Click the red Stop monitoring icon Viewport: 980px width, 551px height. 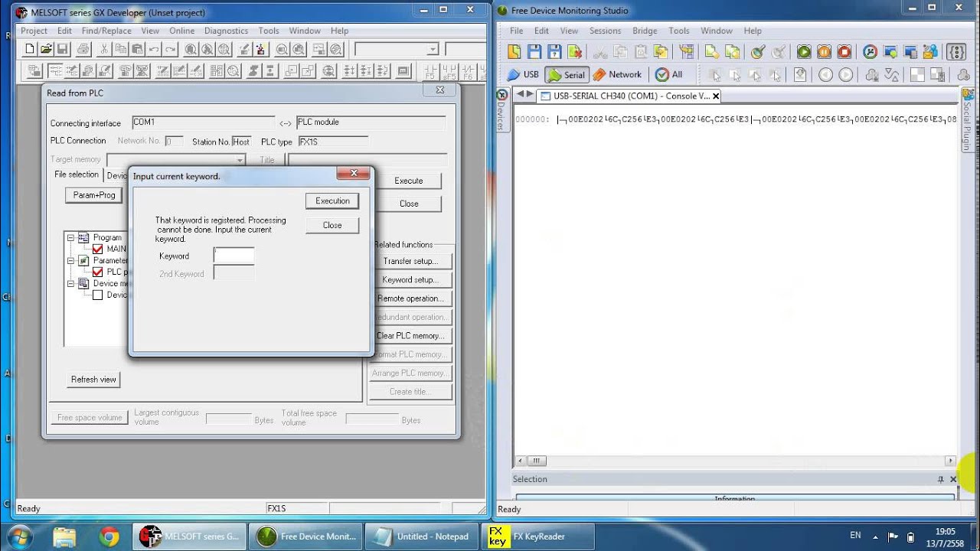click(x=844, y=52)
